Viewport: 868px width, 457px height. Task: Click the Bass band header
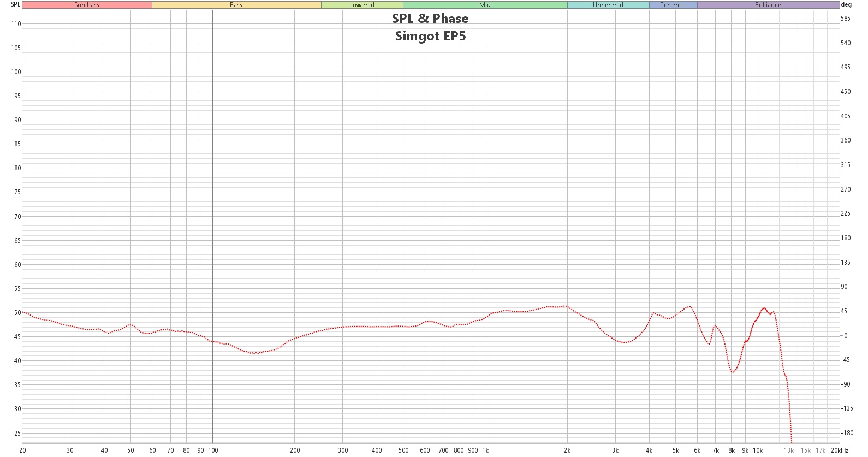(x=236, y=5)
